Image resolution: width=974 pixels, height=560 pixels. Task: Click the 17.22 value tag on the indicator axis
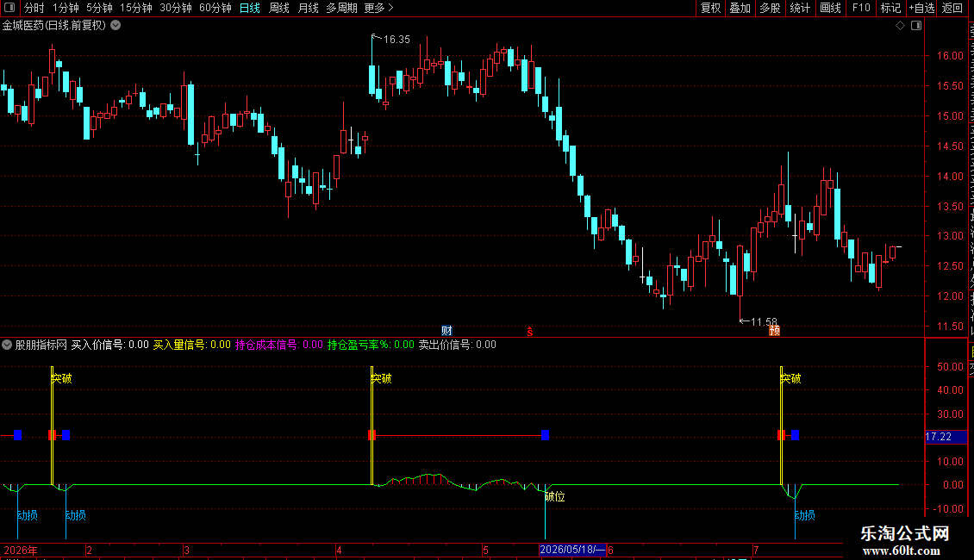click(x=946, y=437)
